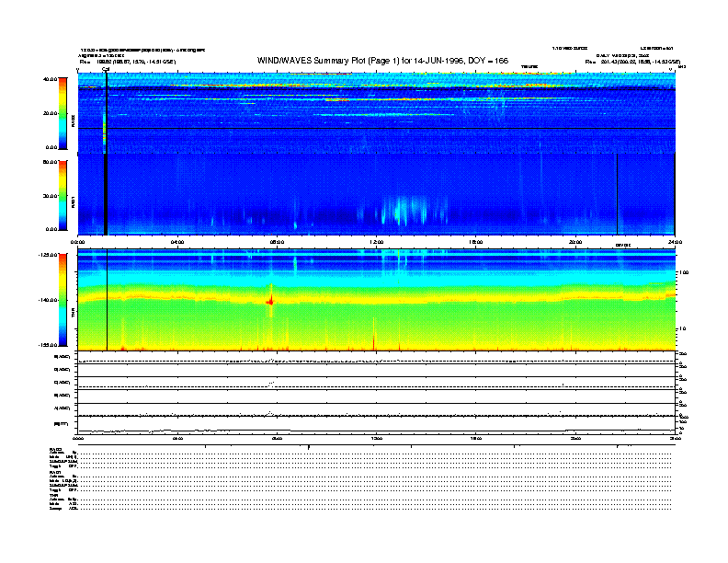Click the 0.00 label on RAD1 color bar
Screen dimensions: 728x563
click(x=51, y=229)
